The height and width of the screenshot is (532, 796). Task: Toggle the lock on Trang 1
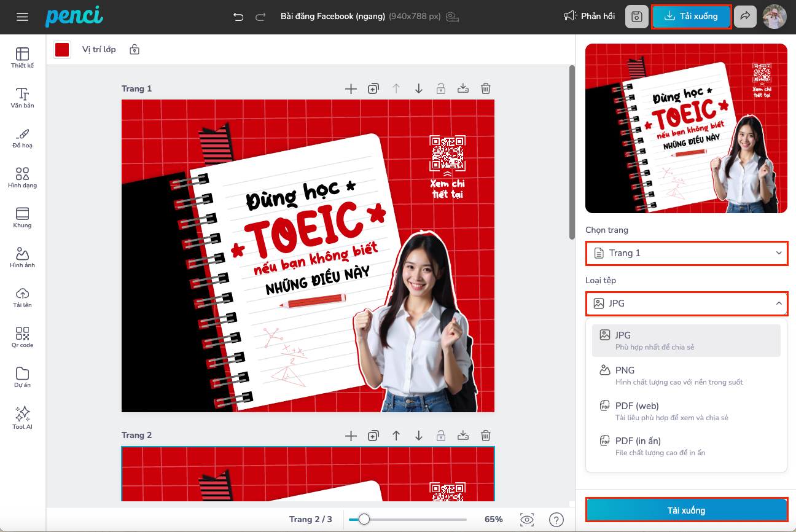tap(440, 88)
